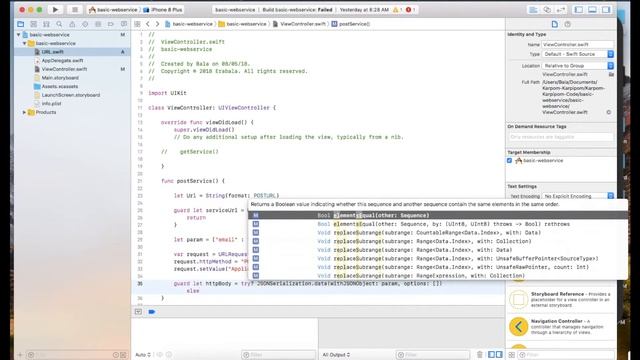Toggle library grid view icon
640x360 pixels.
pos(511,355)
